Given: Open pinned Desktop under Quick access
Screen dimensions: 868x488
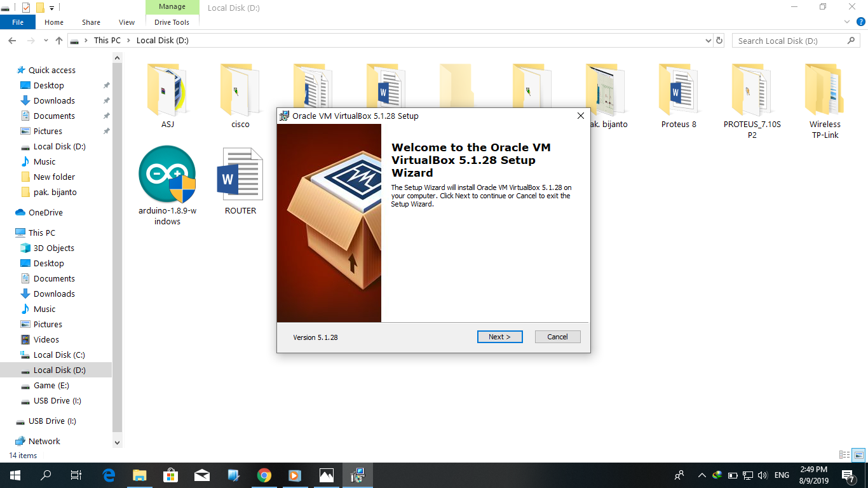Looking at the screenshot, I should (48, 85).
